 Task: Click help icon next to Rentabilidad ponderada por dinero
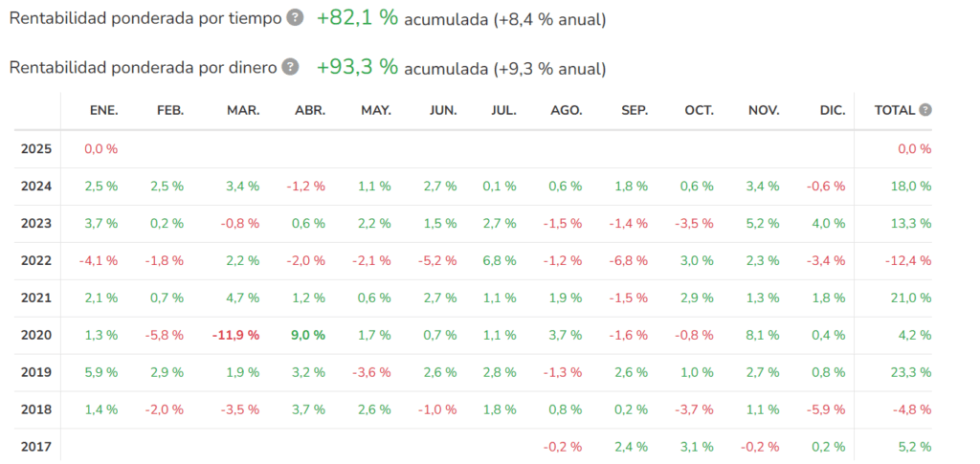(290, 67)
